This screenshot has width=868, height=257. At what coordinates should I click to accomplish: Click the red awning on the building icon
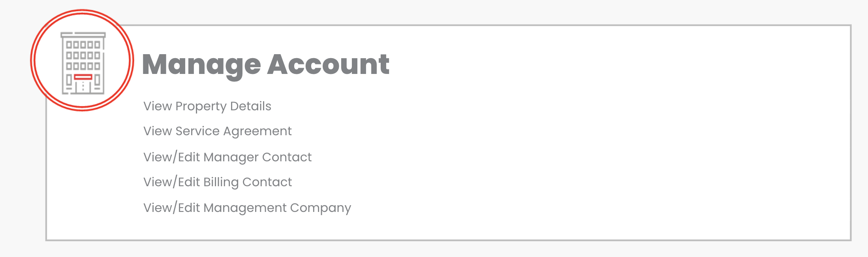click(x=83, y=77)
